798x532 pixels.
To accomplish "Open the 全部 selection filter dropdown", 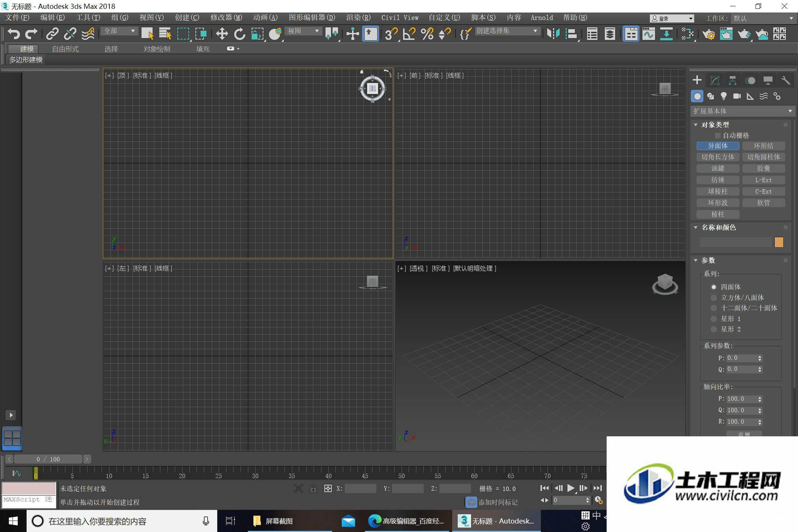I will [119, 31].
